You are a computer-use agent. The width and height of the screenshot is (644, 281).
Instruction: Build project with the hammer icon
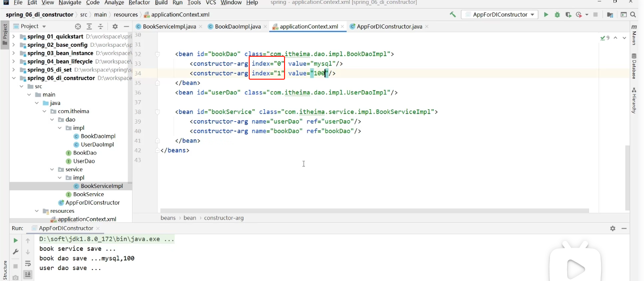pyautogui.click(x=453, y=14)
